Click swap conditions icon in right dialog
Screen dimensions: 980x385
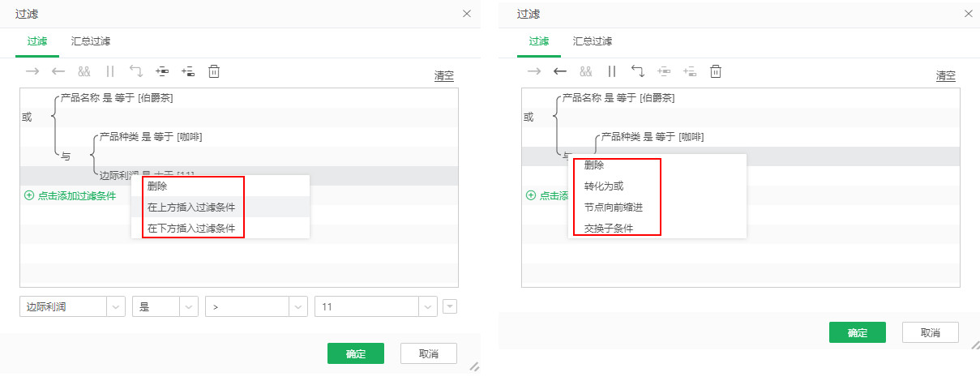tap(638, 71)
